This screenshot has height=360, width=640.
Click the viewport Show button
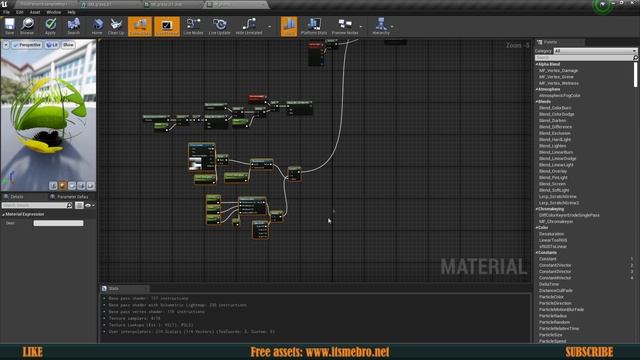coord(68,45)
